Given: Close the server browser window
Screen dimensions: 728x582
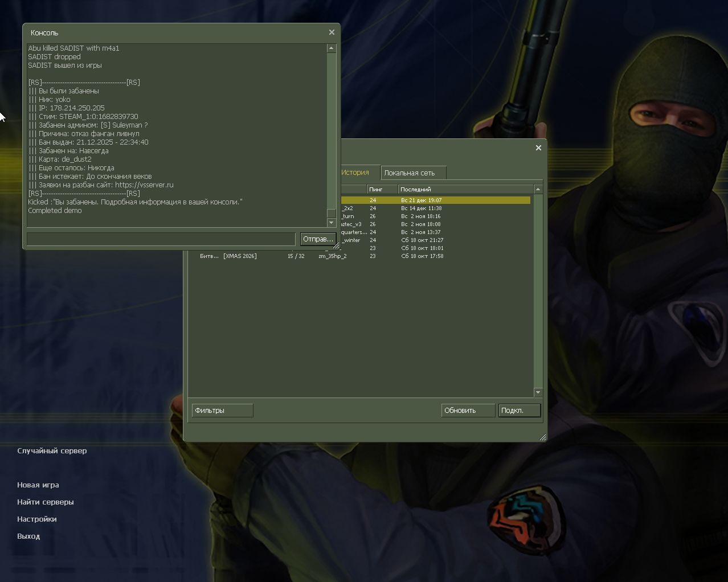Looking at the screenshot, I should coord(538,147).
